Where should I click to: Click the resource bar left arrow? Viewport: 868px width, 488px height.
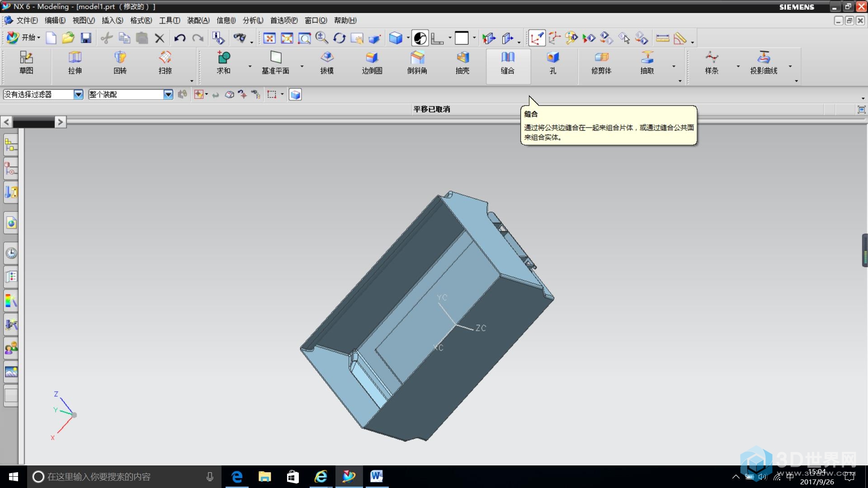coord(6,122)
